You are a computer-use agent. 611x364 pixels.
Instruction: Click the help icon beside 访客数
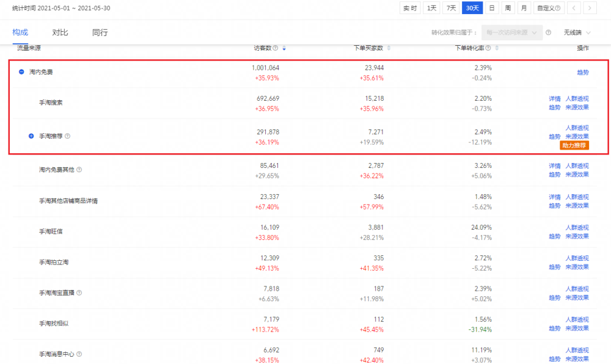click(276, 48)
